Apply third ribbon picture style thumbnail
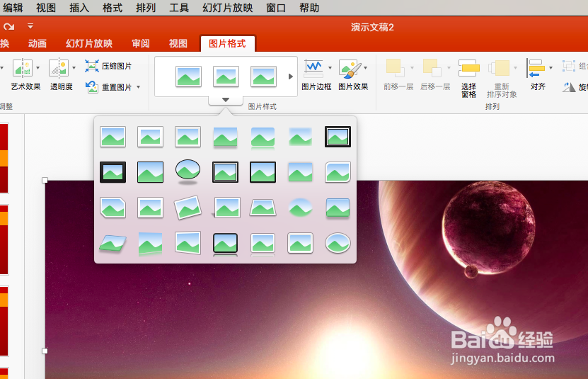Image resolution: width=588 pixels, height=379 pixels. click(263, 77)
